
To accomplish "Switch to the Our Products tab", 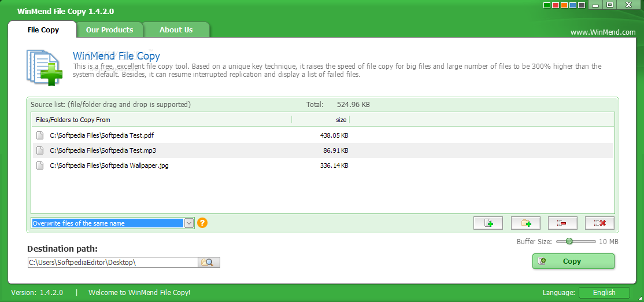I will [x=110, y=30].
